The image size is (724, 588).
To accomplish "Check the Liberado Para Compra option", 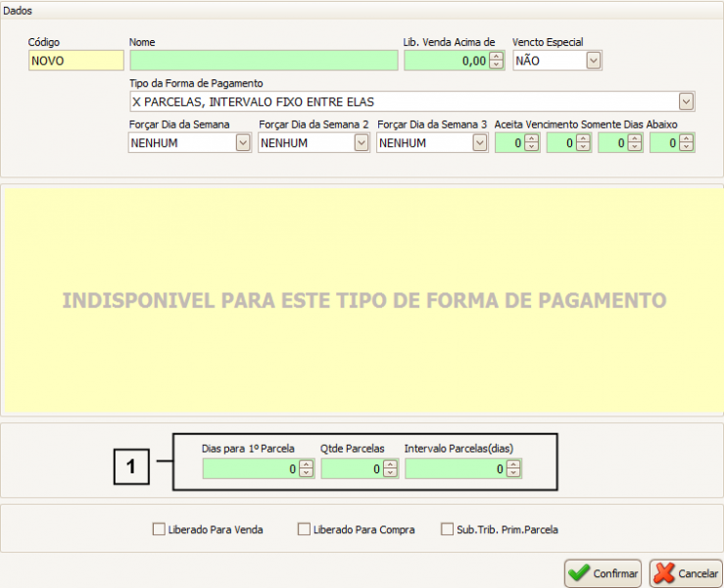I will [x=304, y=529].
